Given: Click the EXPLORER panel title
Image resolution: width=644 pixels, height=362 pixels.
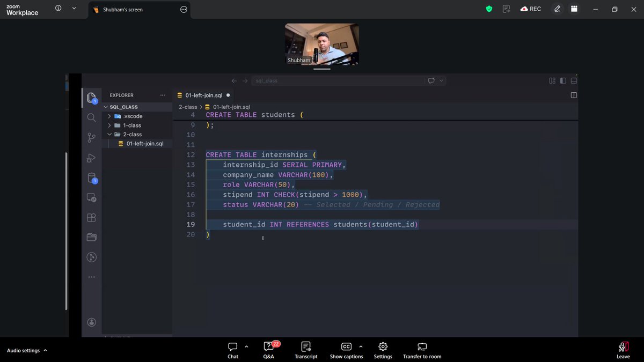Looking at the screenshot, I should coord(122,95).
